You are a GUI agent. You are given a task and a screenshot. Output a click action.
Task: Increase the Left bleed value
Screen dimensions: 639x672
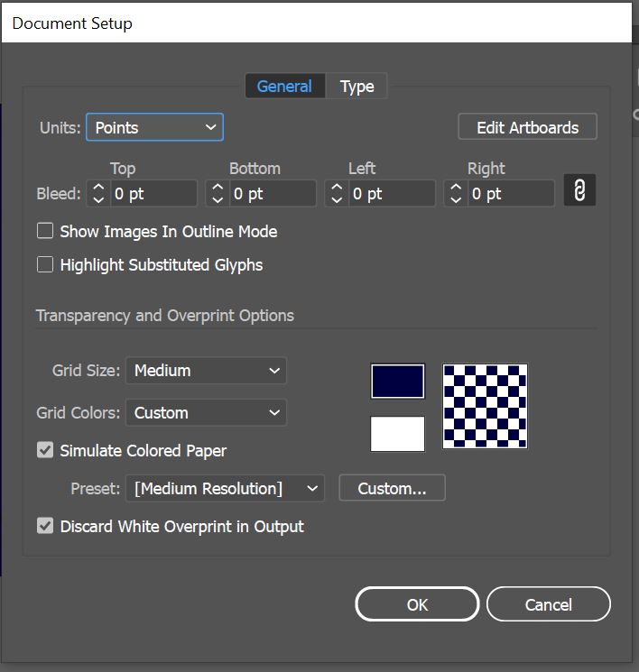point(337,188)
